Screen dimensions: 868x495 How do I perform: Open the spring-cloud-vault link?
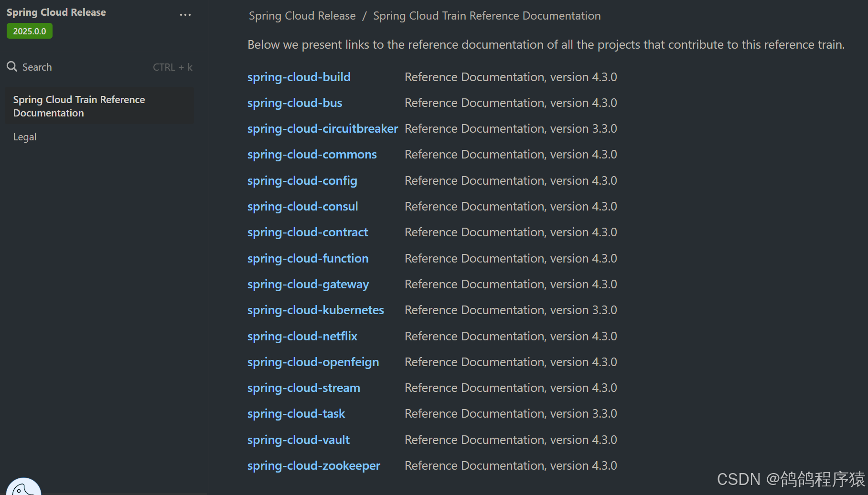click(299, 440)
